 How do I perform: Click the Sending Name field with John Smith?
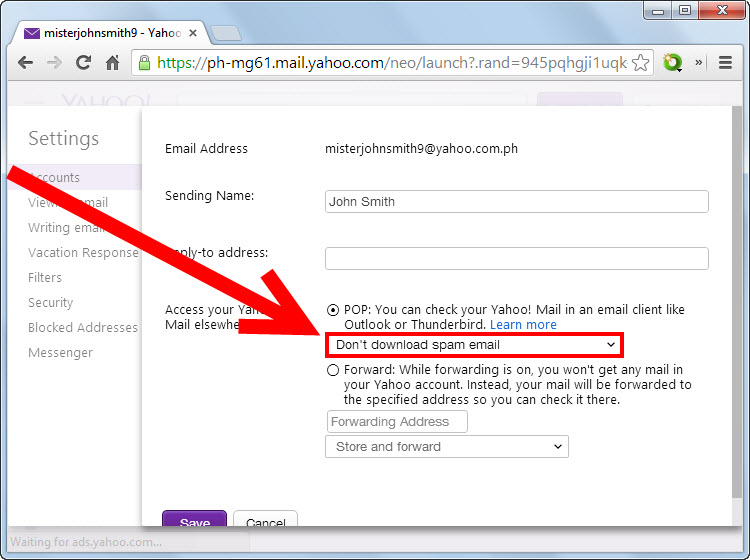click(x=517, y=202)
